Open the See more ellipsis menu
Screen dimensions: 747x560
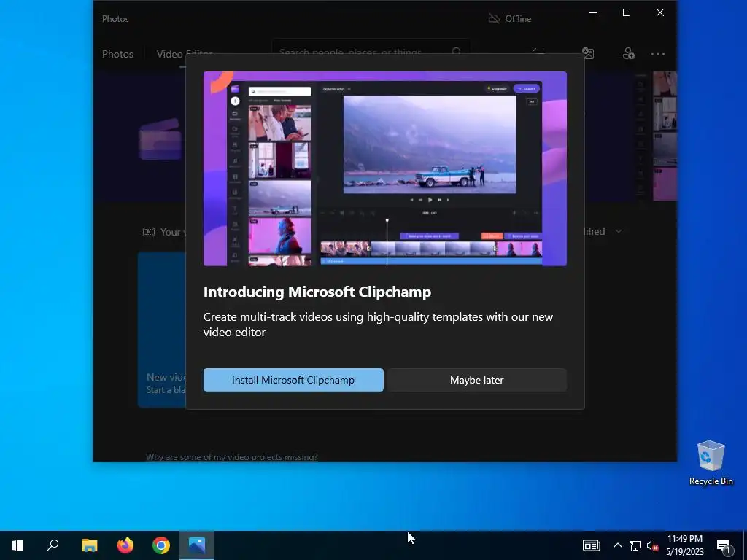pos(658,54)
